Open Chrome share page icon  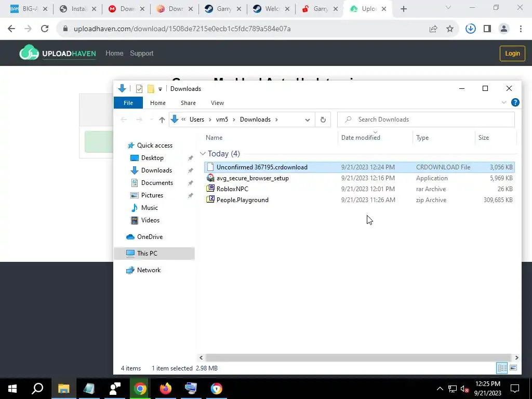(433, 29)
